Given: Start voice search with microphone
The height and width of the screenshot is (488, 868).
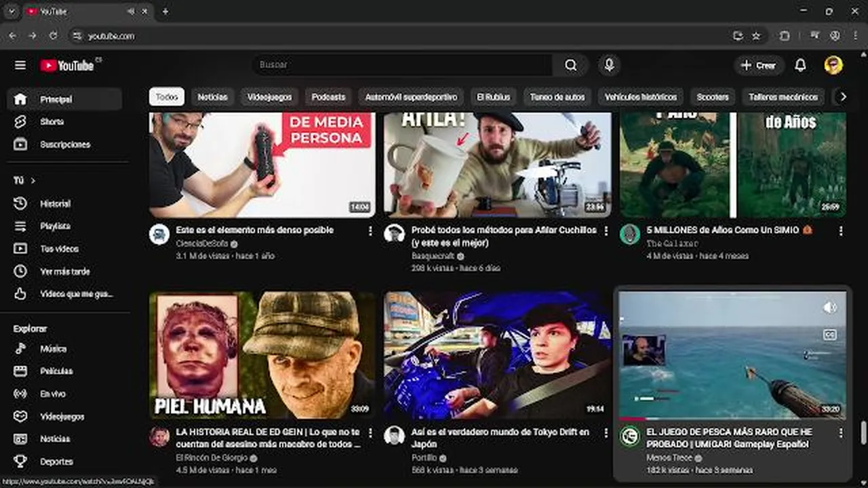Looking at the screenshot, I should point(610,65).
